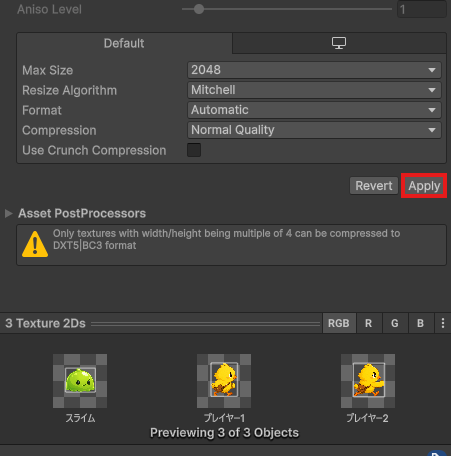The image size is (451, 456).
Task: Select the プレイヤー2 chick texture preview
Action: 368,381
